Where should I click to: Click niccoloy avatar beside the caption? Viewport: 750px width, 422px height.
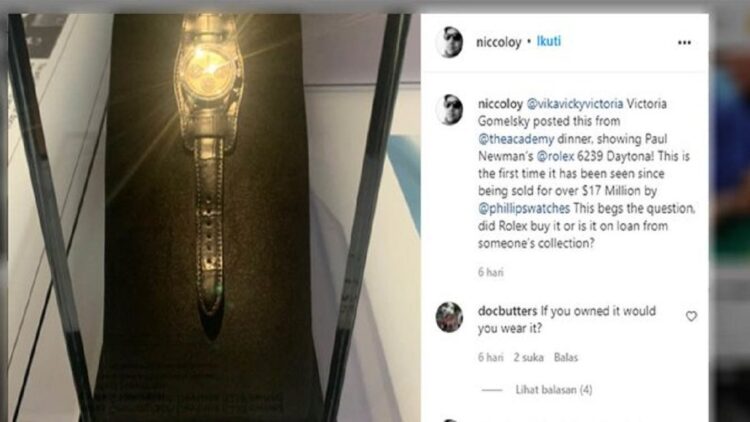tap(449, 110)
